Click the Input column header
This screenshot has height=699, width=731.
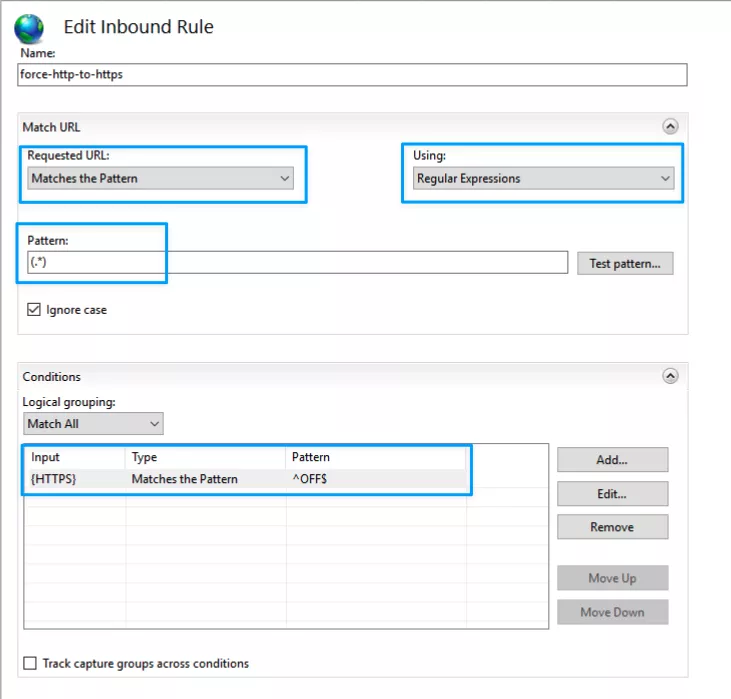[75, 457]
